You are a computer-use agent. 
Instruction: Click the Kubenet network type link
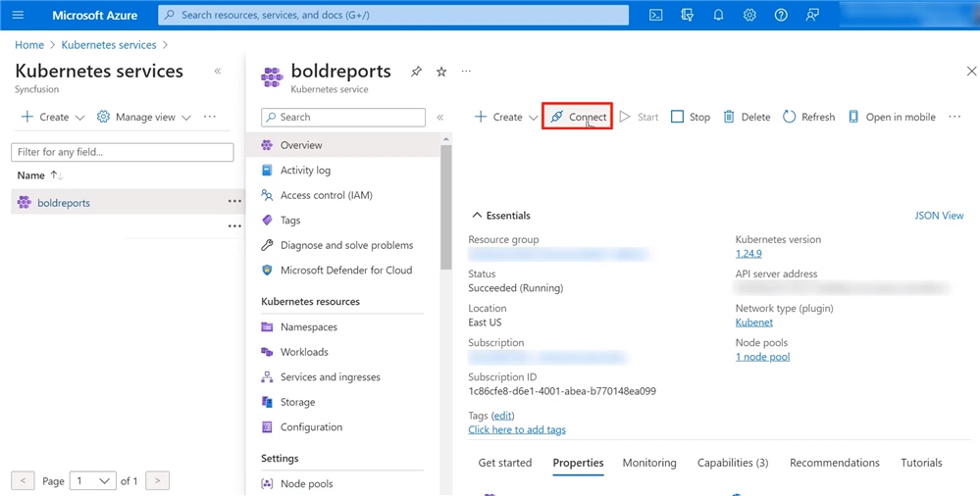(x=753, y=322)
